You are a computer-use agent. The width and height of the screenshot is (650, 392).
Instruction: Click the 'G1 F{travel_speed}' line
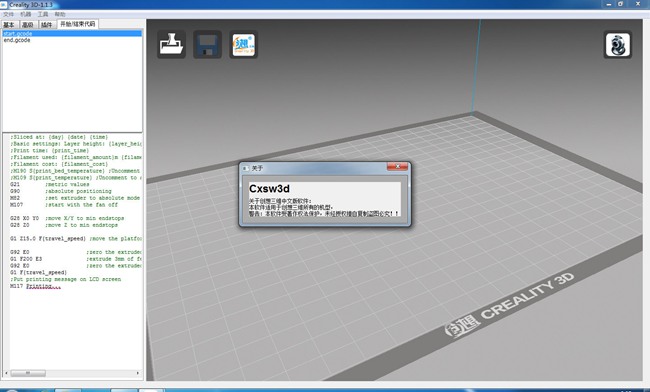pyautogui.click(x=39, y=273)
